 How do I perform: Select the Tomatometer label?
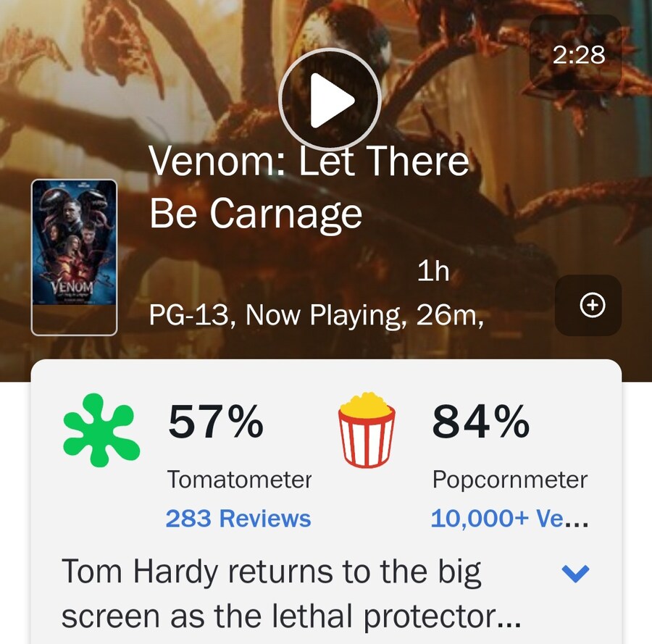(239, 480)
